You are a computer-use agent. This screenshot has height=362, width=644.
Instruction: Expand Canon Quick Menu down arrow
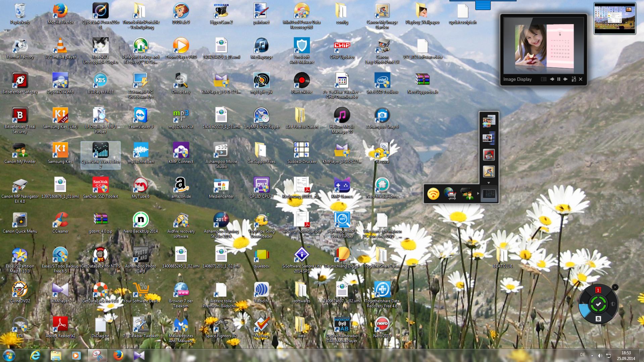(x=489, y=183)
